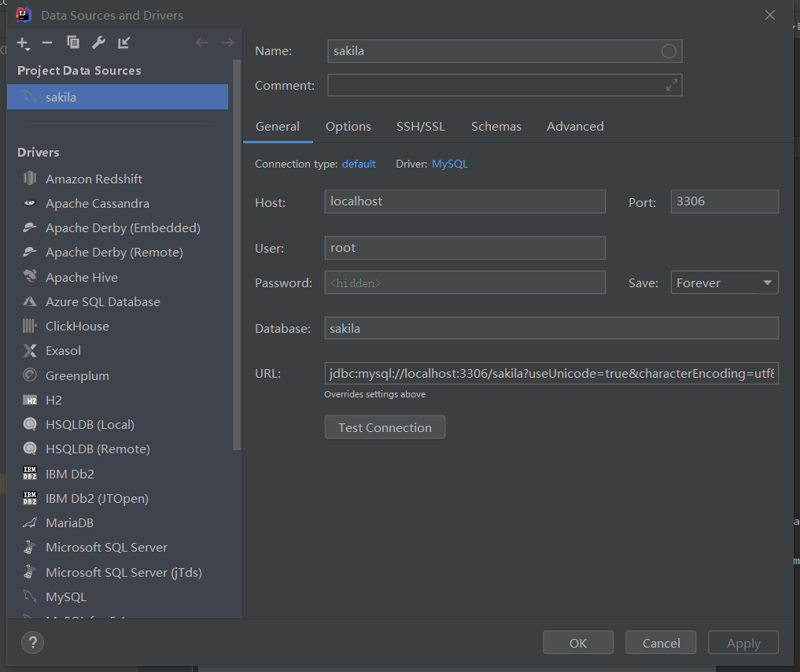This screenshot has height=672, width=800.
Task: Focus the User field
Action: click(465, 248)
